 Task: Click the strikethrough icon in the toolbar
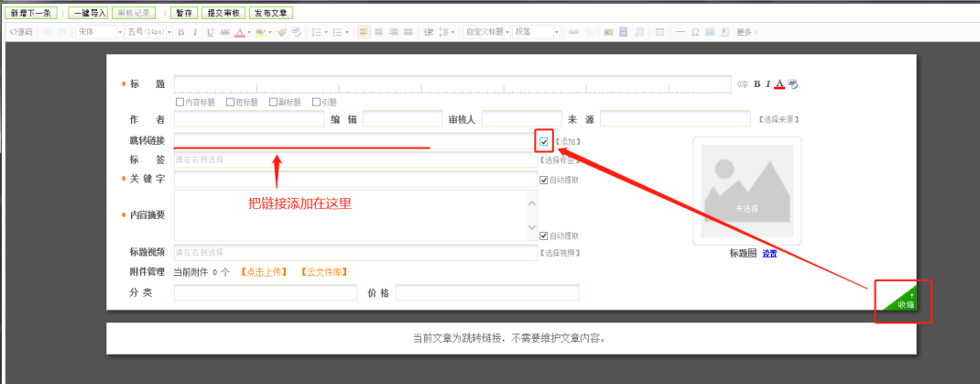tap(224, 32)
